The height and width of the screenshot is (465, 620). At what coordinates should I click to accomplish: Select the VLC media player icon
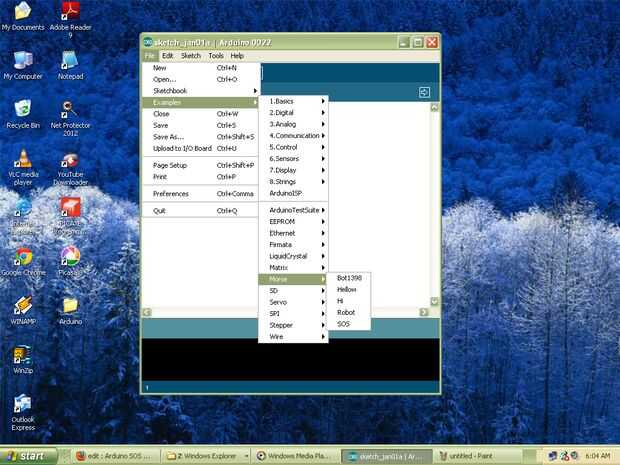pyautogui.click(x=23, y=168)
